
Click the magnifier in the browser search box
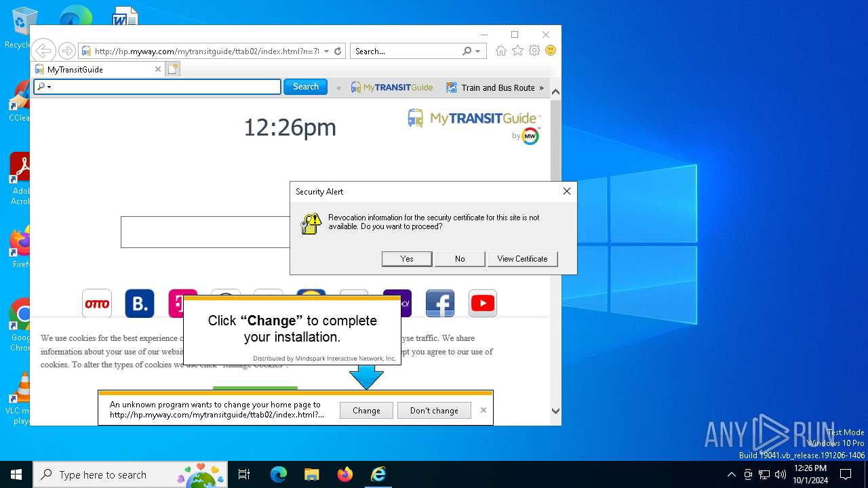tap(467, 51)
